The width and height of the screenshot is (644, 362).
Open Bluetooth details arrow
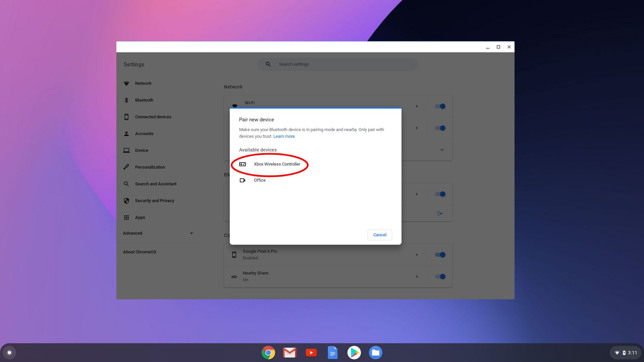pos(417,194)
